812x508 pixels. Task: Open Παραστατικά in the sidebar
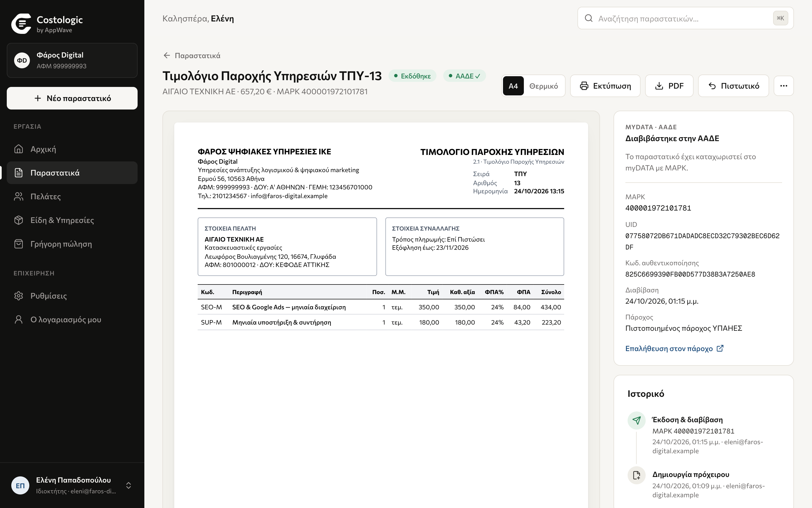72,173
